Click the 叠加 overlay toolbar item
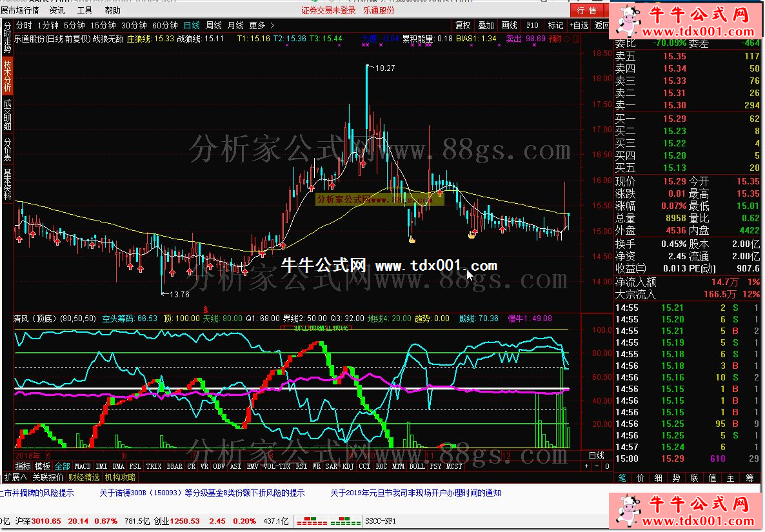765x532 pixels. (486, 25)
